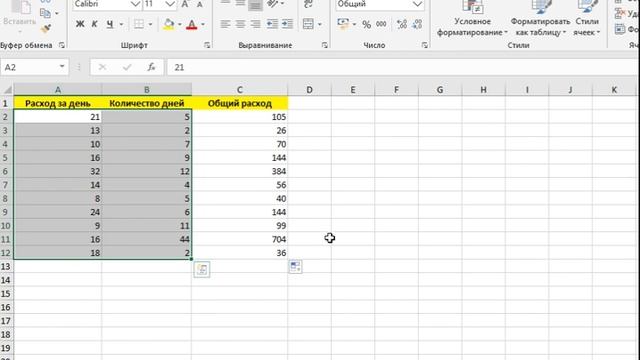This screenshot has width=640, height=360.
Task: Apply the red font color
Action: [191, 24]
